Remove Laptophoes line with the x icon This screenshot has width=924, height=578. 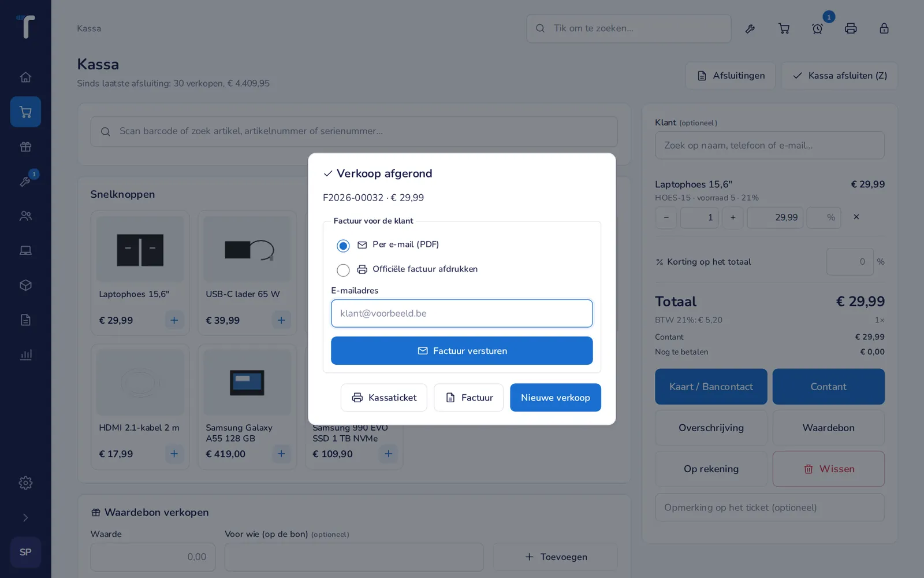click(x=856, y=217)
